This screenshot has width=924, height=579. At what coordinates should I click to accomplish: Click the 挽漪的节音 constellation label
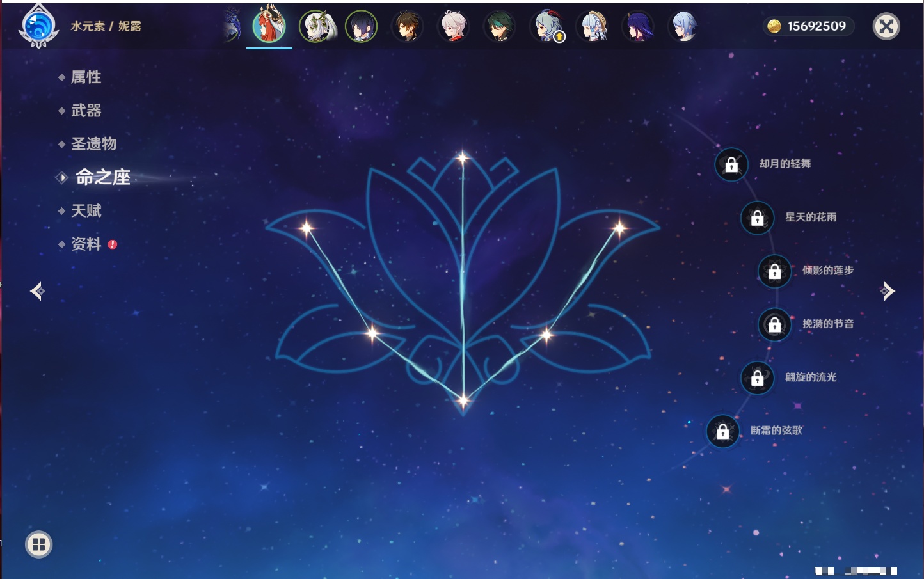click(x=828, y=324)
